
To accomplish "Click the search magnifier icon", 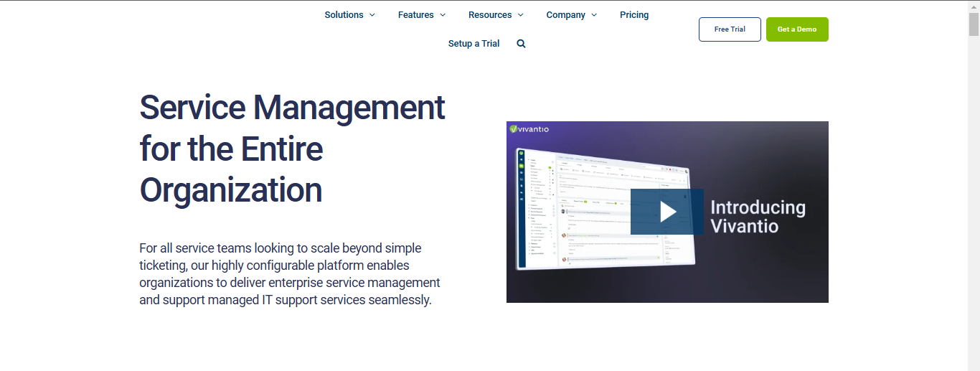I will (x=521, y=44).
